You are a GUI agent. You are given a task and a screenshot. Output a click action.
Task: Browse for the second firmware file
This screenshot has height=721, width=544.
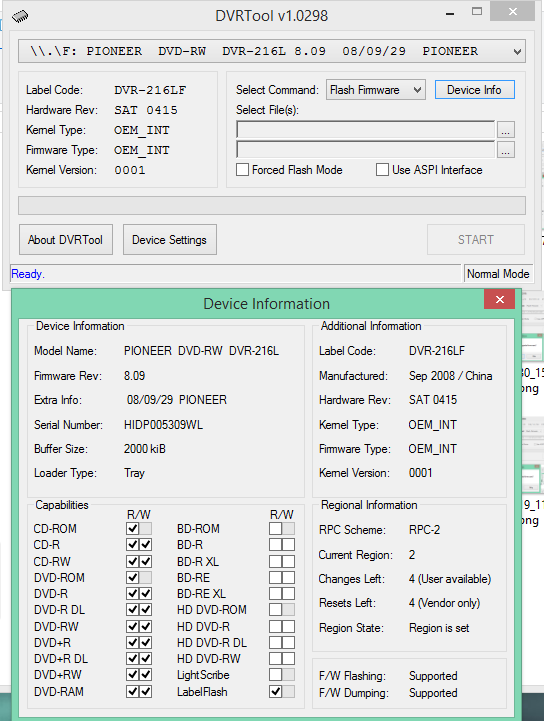click(x=505, y=150)
